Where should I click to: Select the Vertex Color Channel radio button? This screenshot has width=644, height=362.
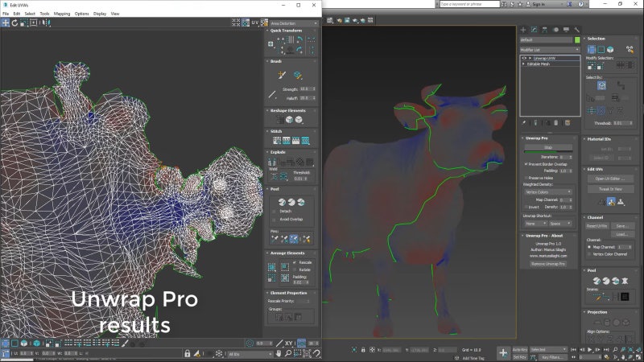tap(589, 254)
